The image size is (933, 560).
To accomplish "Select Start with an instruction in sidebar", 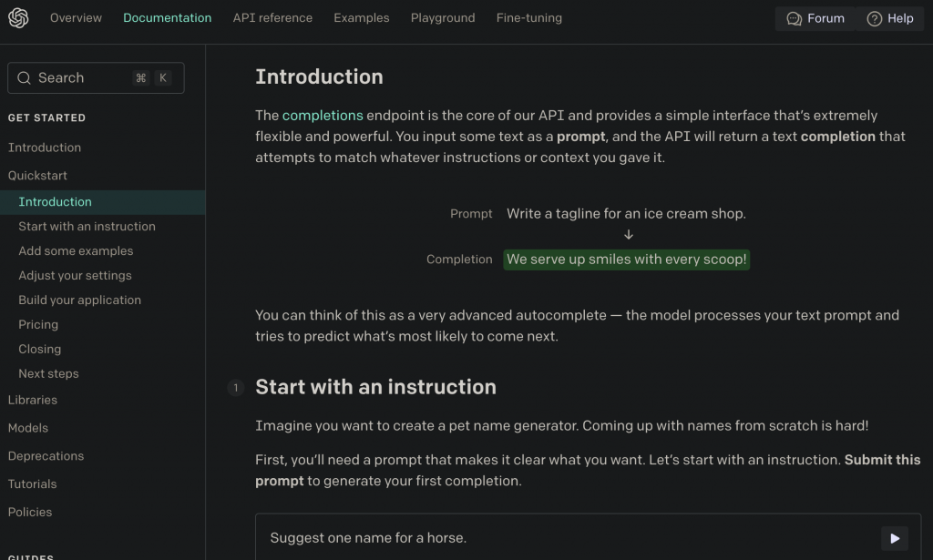I will [x=87, y=227].
